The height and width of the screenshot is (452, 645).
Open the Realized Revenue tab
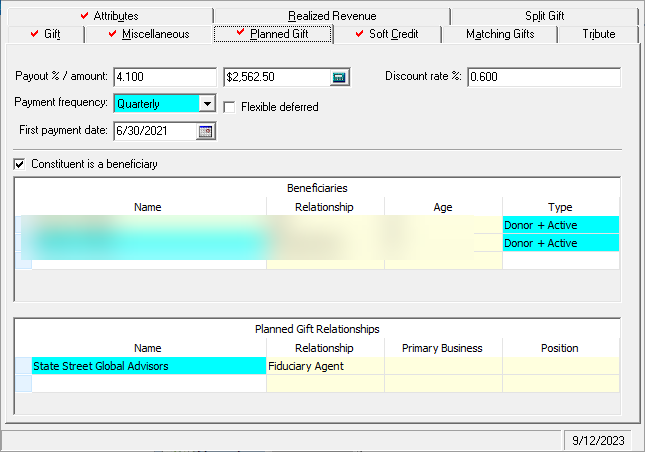330,16
